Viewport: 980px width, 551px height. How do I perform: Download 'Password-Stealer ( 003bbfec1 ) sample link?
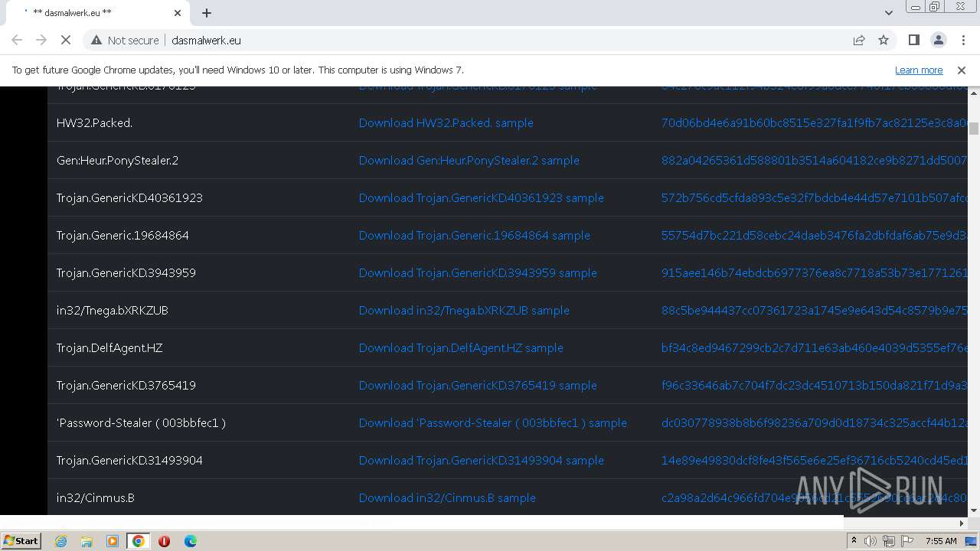492,422
